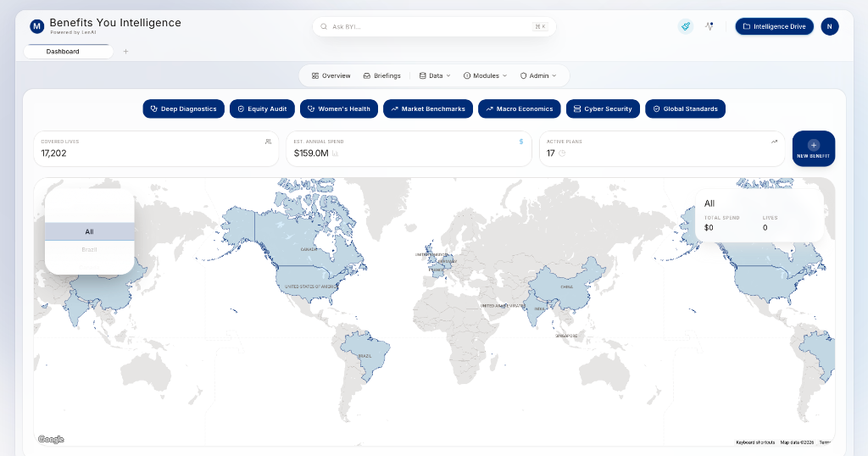Screen dimensions: 868x456
Task: Click the user avatar labeled N
Action: [830, 26]
